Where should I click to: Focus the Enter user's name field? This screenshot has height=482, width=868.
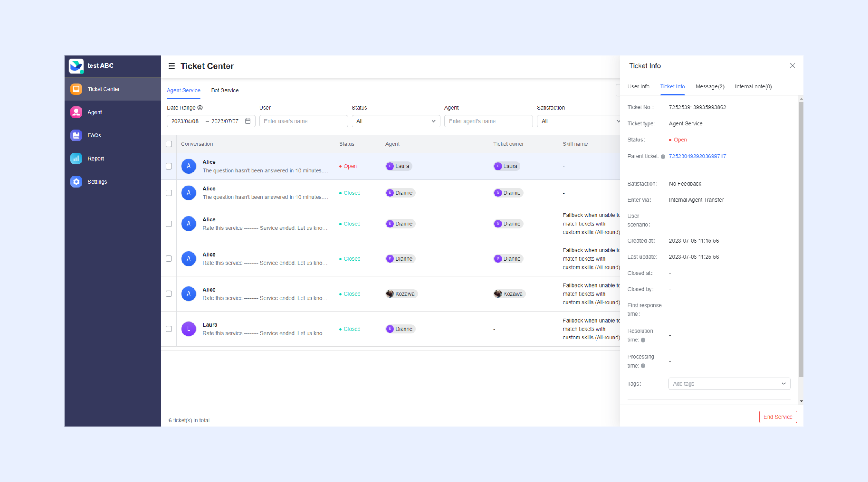tap(303, 121)
